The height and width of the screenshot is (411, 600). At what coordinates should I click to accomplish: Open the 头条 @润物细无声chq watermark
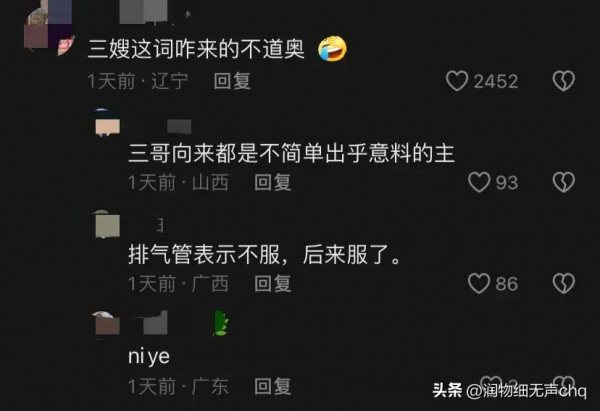click(x=509, y=391)
